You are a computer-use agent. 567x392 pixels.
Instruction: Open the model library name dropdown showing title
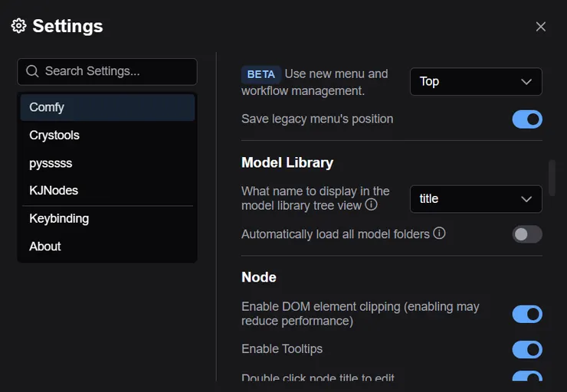(x=475, y=199)
